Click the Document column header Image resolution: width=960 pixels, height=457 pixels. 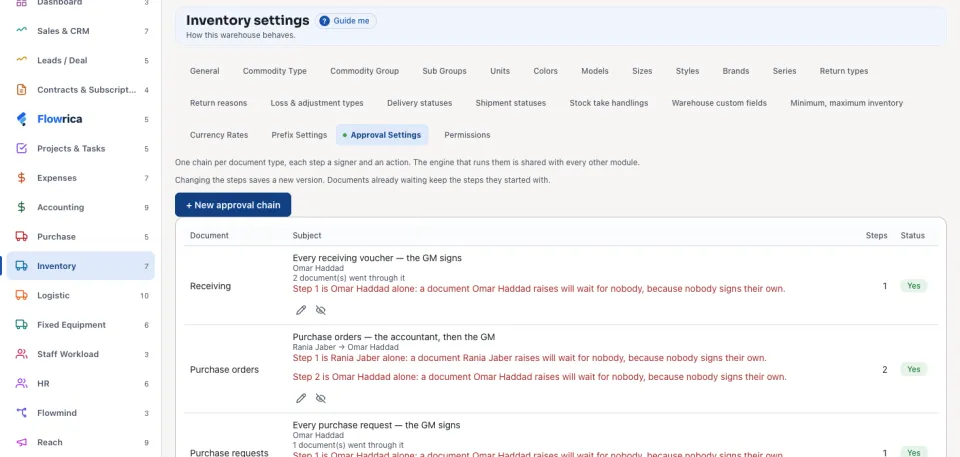(209, 235)
